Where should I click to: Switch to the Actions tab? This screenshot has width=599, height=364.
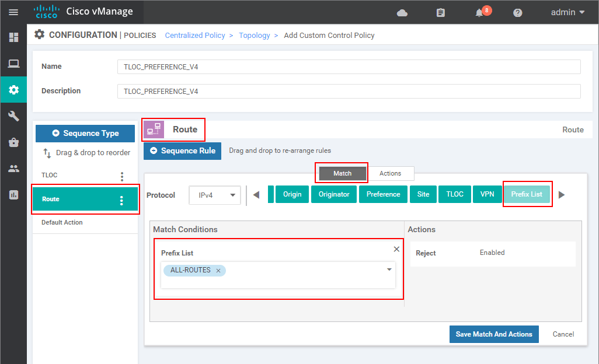(391, 173)
